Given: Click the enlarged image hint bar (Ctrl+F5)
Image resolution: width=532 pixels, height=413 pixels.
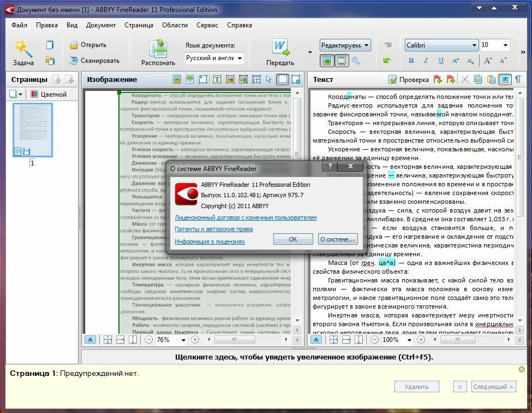Looking at the screenshot, I should (x=304, y=357).
